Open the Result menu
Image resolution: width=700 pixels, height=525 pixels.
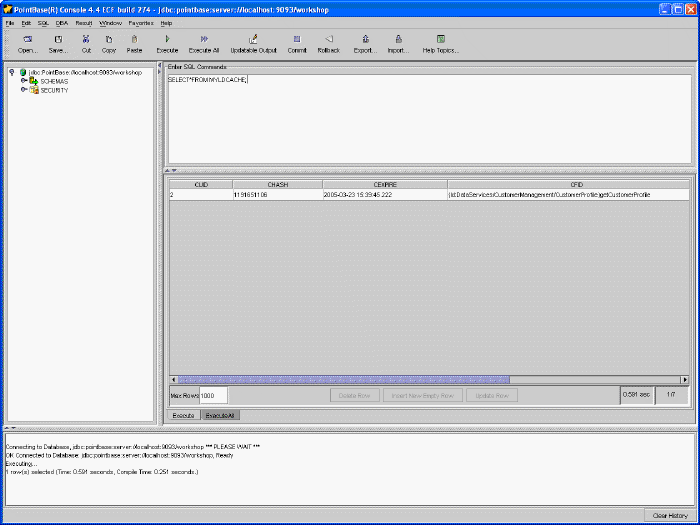point(84,23)
